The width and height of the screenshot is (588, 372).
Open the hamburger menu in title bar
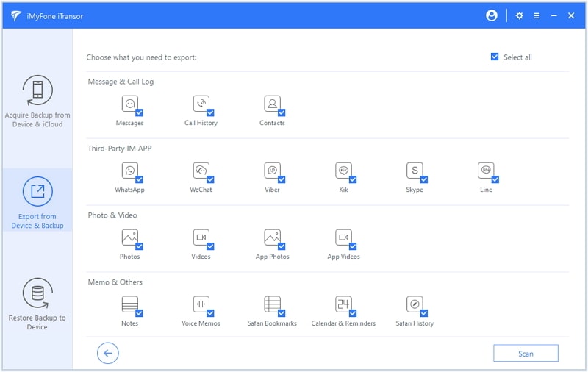(x=537, y=15)
